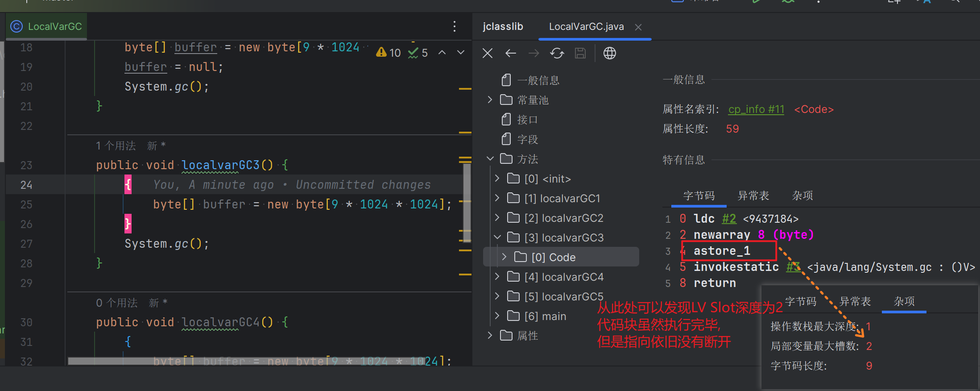980x391 pixels.
Task: Expand the [5] localvarGC5 method node
Action: pos(497,296)
